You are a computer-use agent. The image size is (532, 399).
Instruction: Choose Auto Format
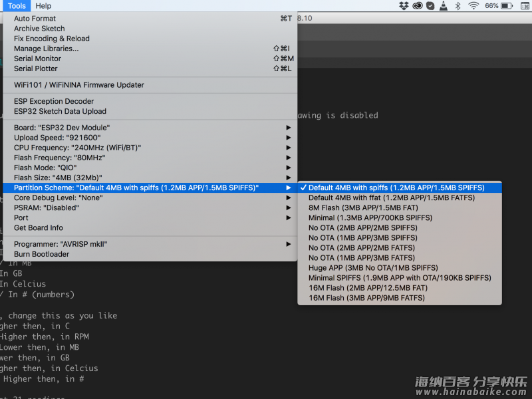coord(150,19)
